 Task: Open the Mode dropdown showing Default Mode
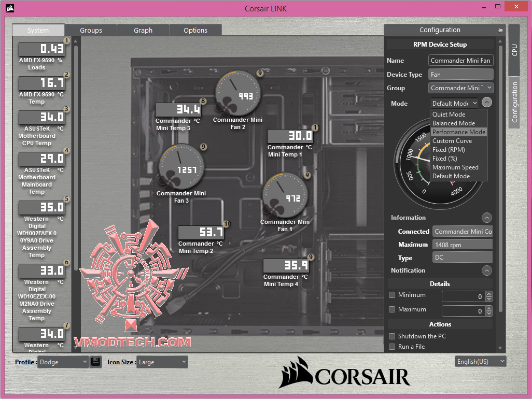click(454, 103)
